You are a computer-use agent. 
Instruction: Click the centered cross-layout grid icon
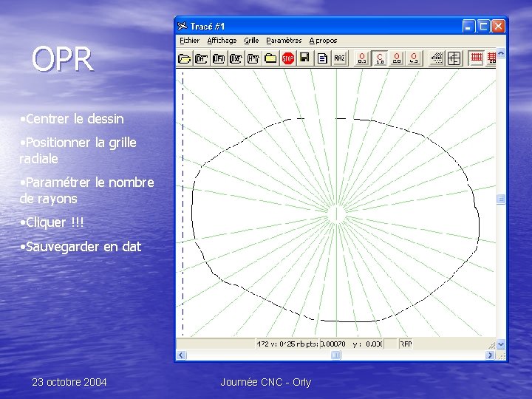[454, 58]
